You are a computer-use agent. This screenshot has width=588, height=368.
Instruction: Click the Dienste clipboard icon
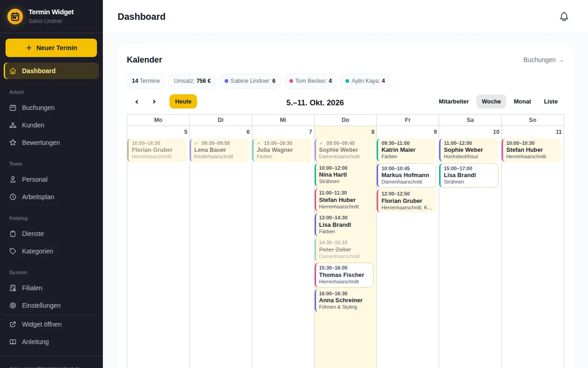coord(13,234)
